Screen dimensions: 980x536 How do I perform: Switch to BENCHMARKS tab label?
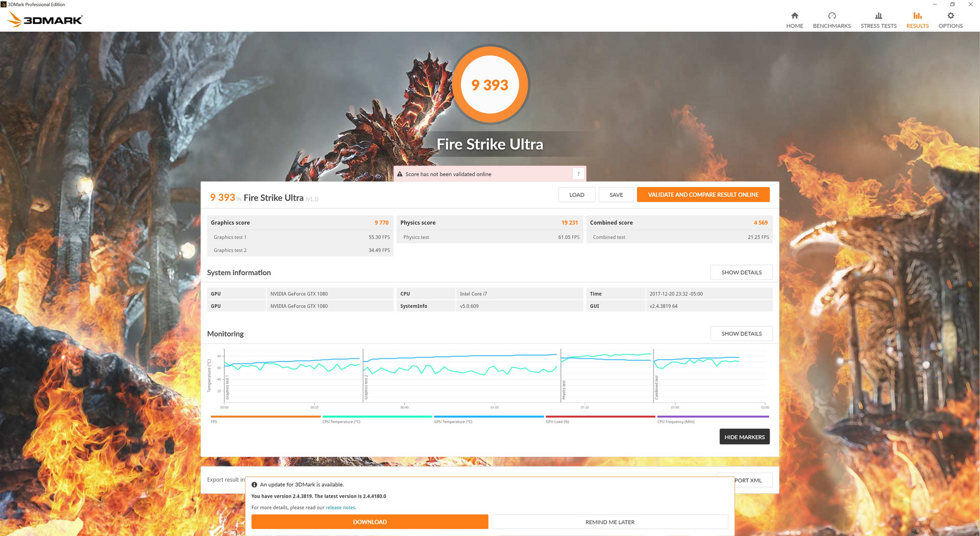tap(831, 26)
